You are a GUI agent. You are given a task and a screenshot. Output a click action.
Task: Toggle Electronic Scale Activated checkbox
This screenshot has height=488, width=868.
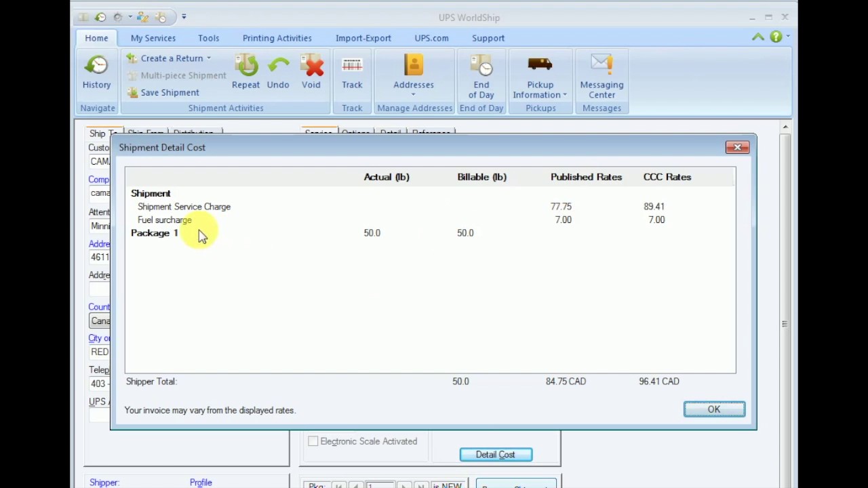(313, 441)
